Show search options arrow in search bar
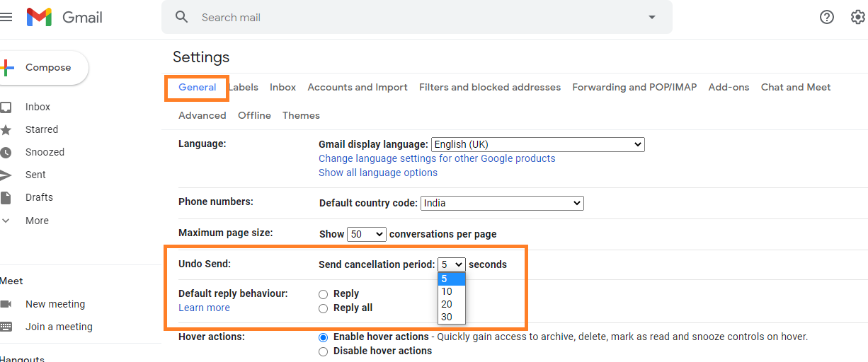Image resolution: width=868 pixels, height=362 pixels. pyautogui.click(x=652, y=17)
